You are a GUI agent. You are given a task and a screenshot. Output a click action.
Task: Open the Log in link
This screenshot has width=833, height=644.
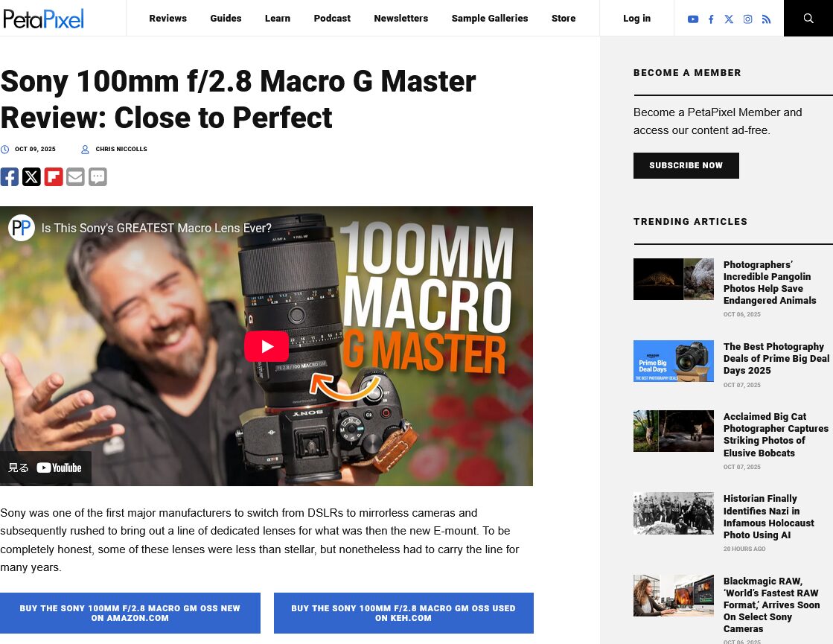(x=636, y=18)
